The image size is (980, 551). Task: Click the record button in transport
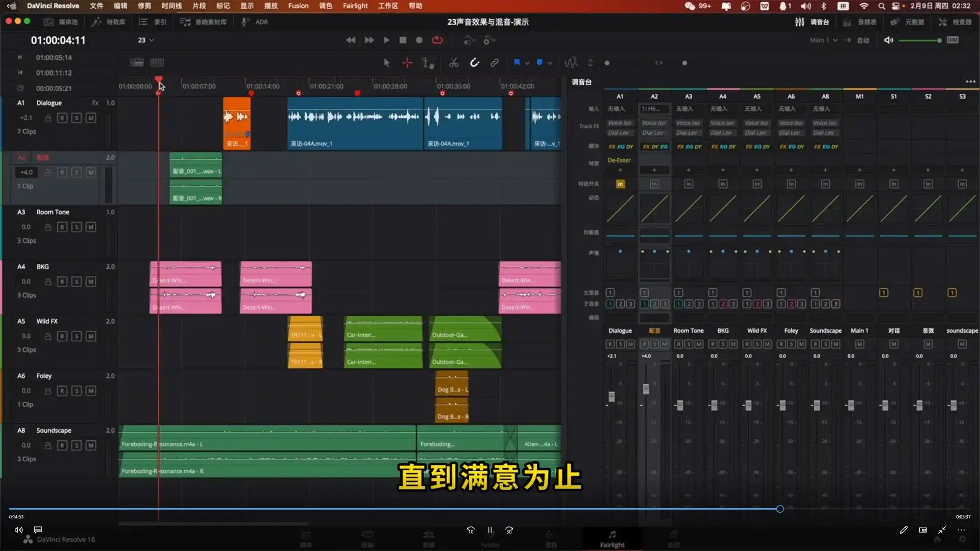click(x=419, y=40)
